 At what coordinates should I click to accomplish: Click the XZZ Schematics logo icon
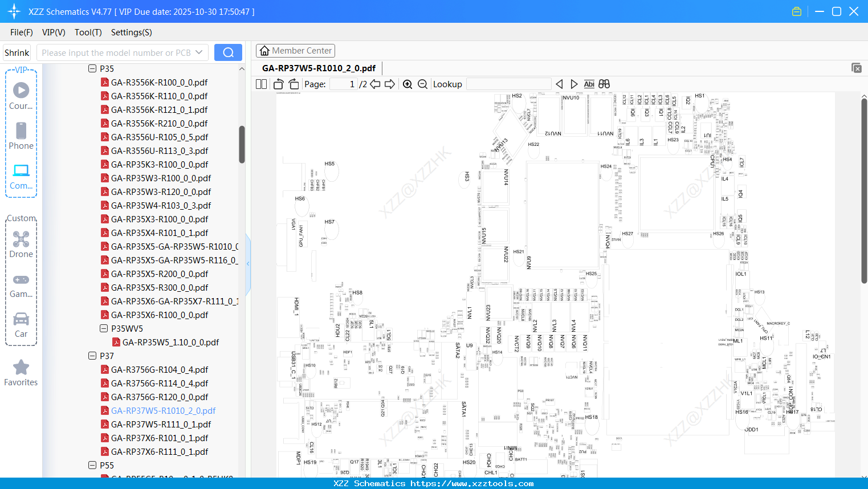click(14, 11)
